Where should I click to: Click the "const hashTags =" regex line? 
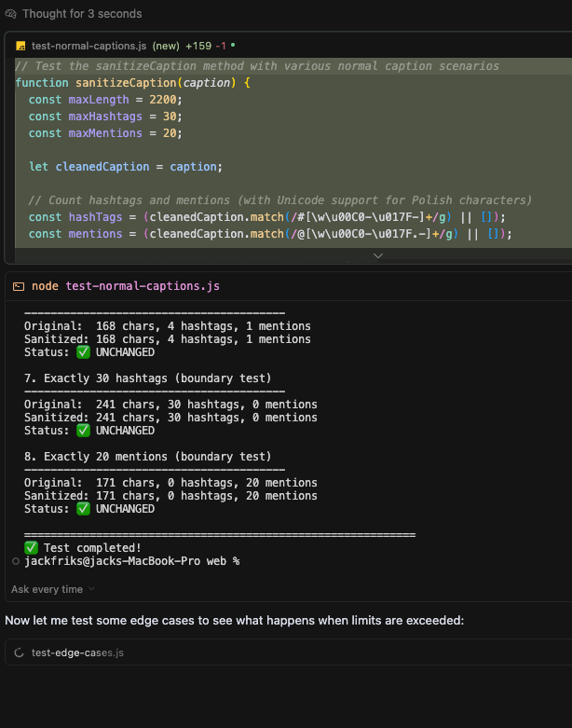coord(266,217)
